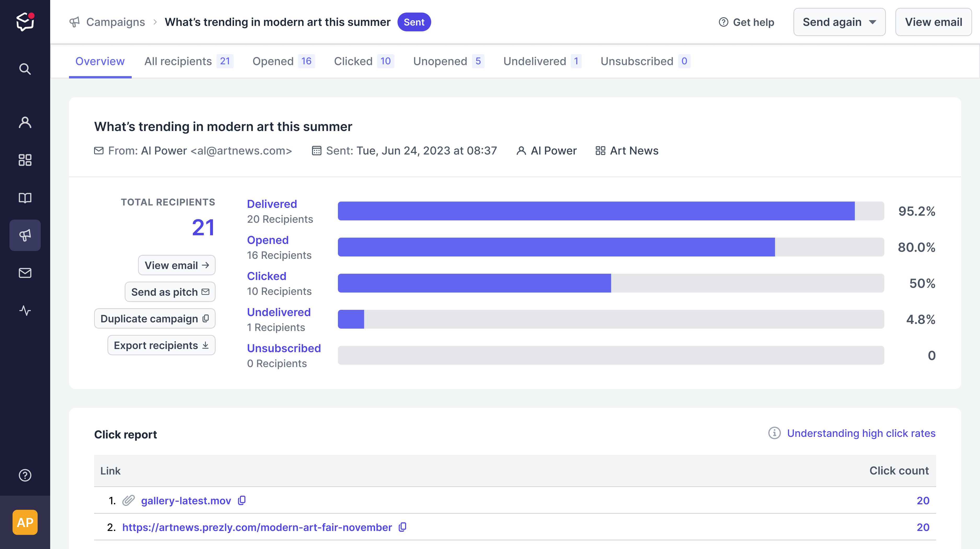Open stories via the sidebar book icon

pyautogui.click(x=25, y=198)
